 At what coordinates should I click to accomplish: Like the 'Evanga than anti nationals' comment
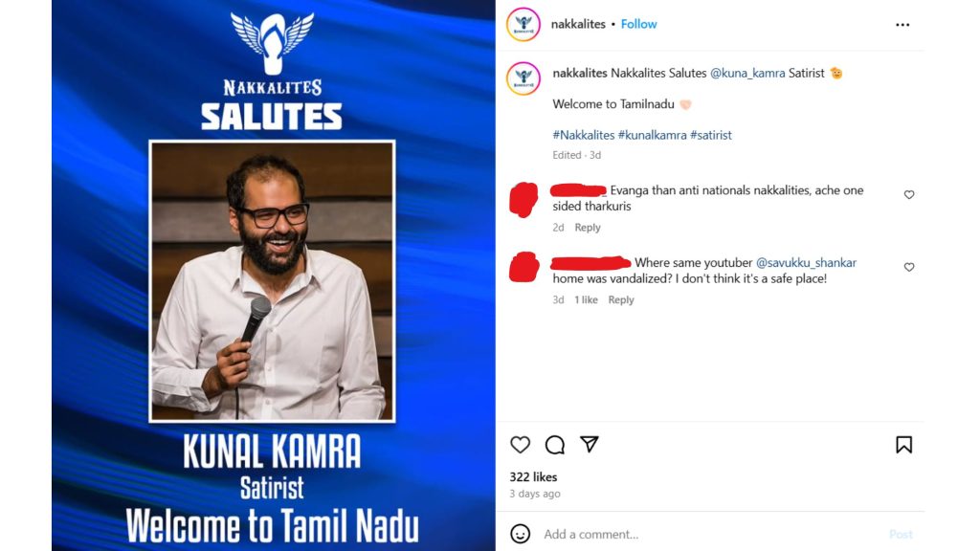pyautogui.click(x=909, y=195)
